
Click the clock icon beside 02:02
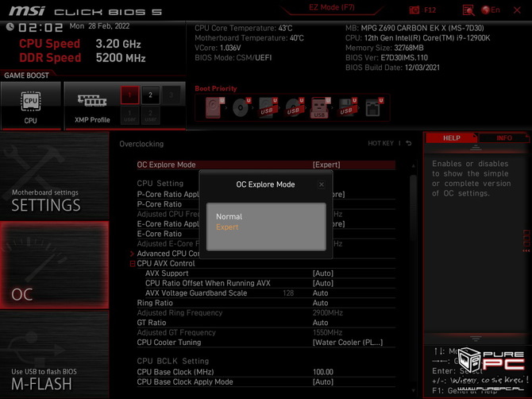click(x=10, y=26)
